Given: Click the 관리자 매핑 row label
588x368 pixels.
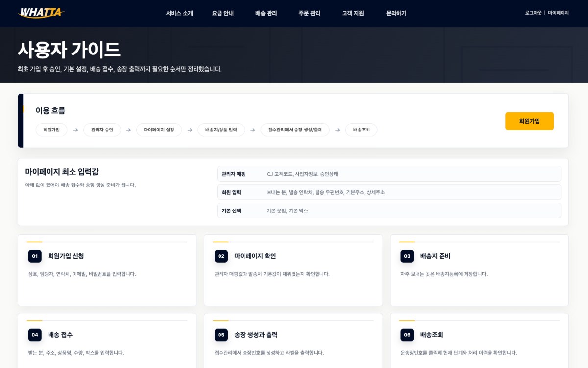Looking at the screenshot, I should click(234, 174).
